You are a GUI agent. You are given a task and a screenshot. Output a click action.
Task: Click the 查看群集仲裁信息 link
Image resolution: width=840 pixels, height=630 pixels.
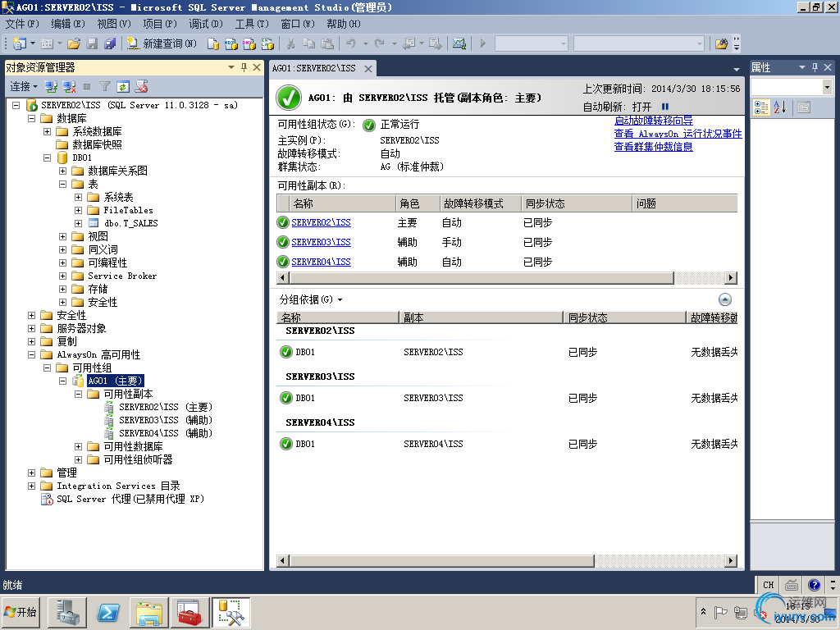click(653, 146)
